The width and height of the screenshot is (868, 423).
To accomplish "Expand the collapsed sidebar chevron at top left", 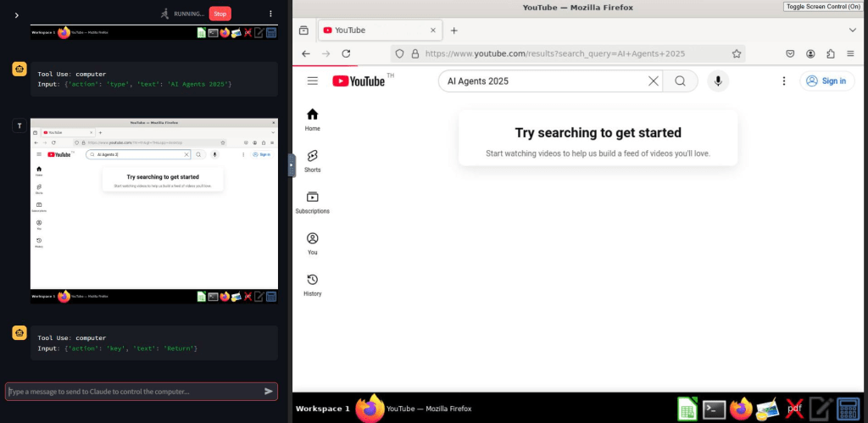I will click(17, 14).
